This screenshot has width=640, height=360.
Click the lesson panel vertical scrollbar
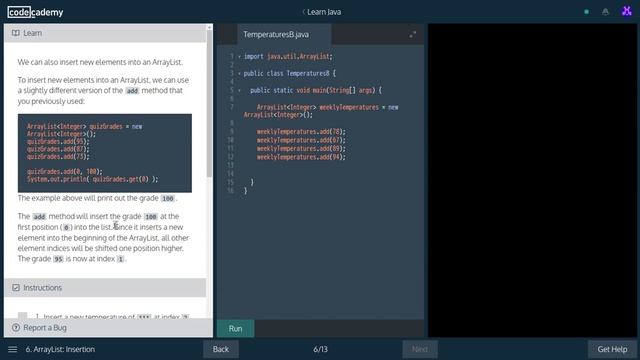tap(209, 104)
